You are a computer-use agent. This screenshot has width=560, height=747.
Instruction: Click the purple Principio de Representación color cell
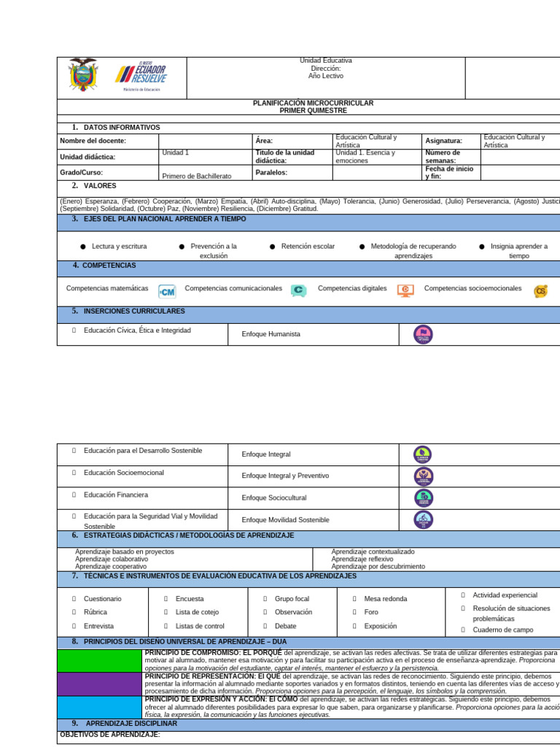pos(99,684)
